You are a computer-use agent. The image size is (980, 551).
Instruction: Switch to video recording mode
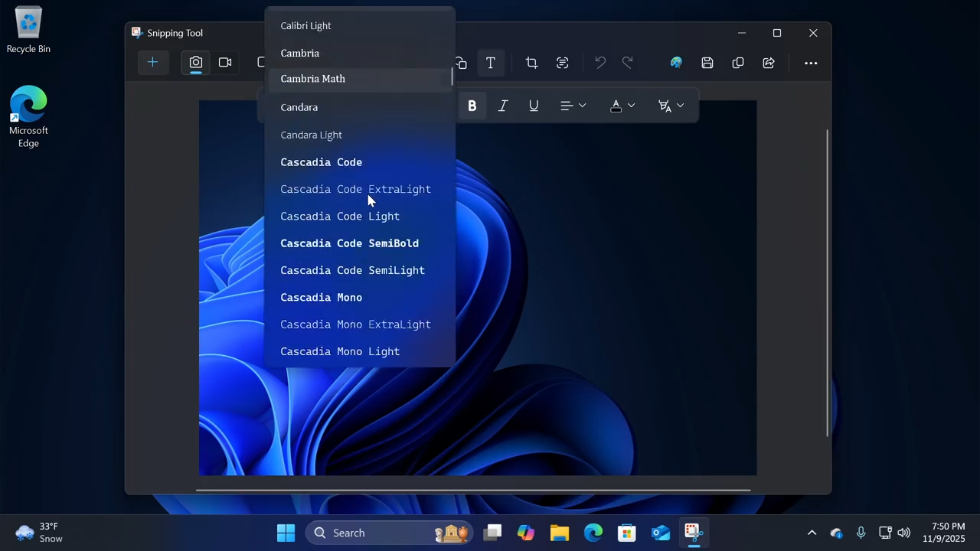pos(225,63)
